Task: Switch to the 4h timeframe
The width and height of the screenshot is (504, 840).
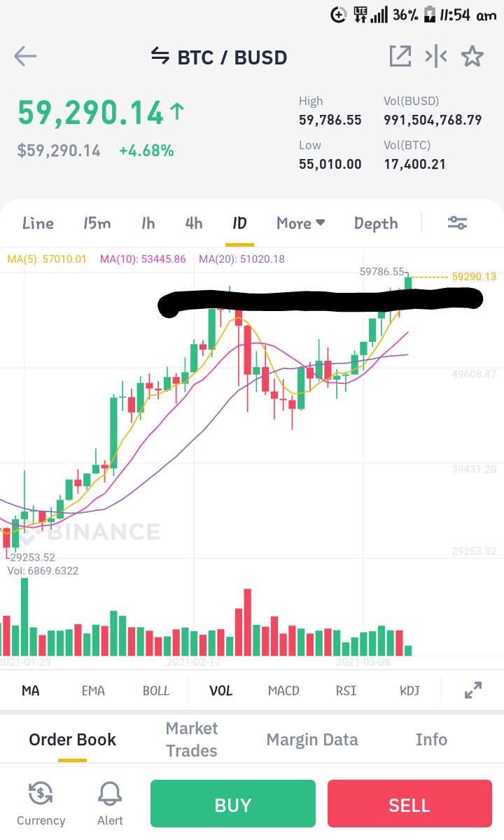Action: click(x=194, y=223)
